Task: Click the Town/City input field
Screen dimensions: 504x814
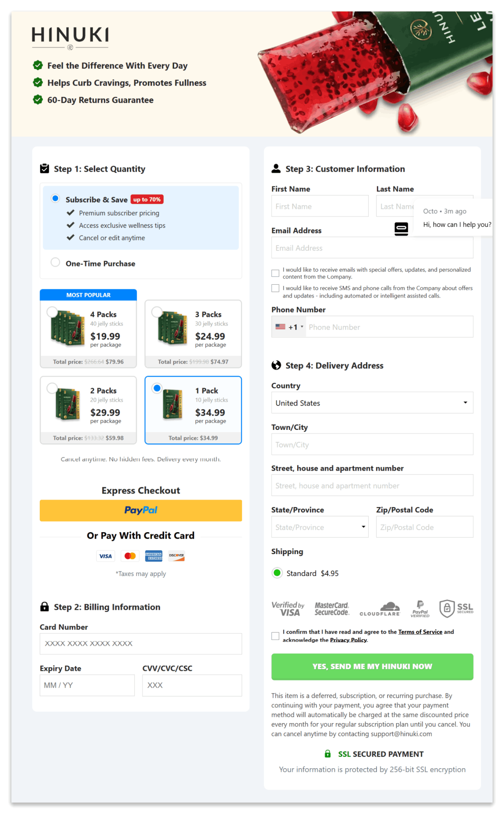Action: click(372, 444)
